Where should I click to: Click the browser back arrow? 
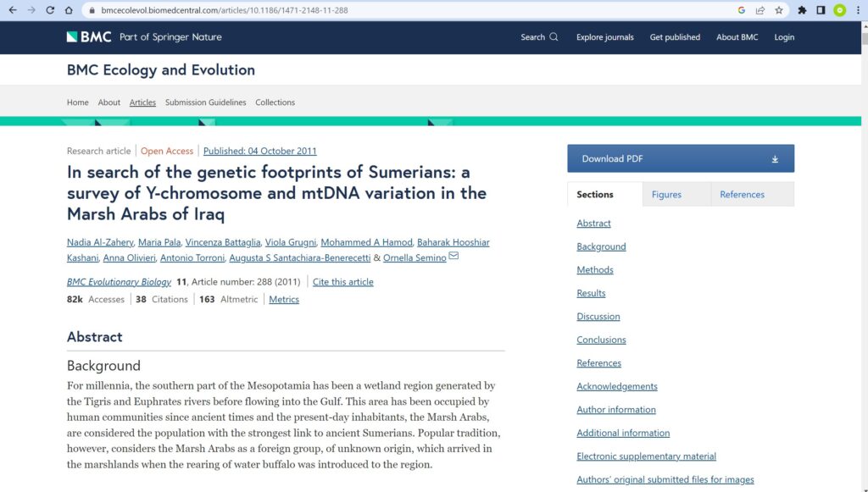click(x=12, y=10)
